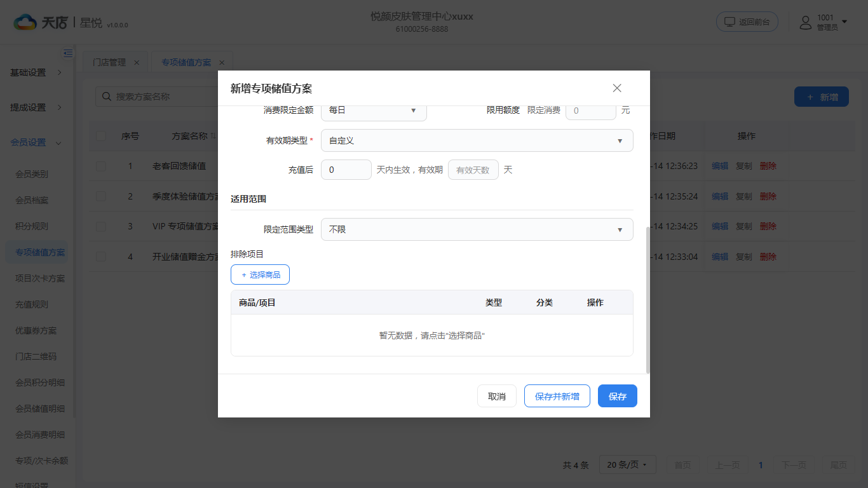
Task: Switch to the 专项储值方案 tab
Action: (186, 62)
